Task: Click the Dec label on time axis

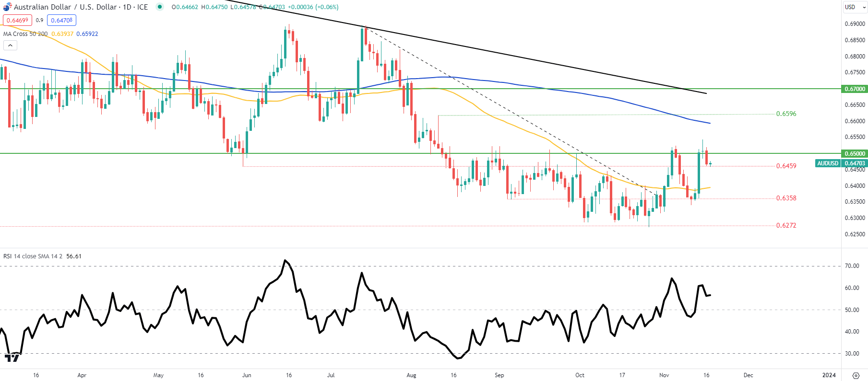Action: [749, 375]
